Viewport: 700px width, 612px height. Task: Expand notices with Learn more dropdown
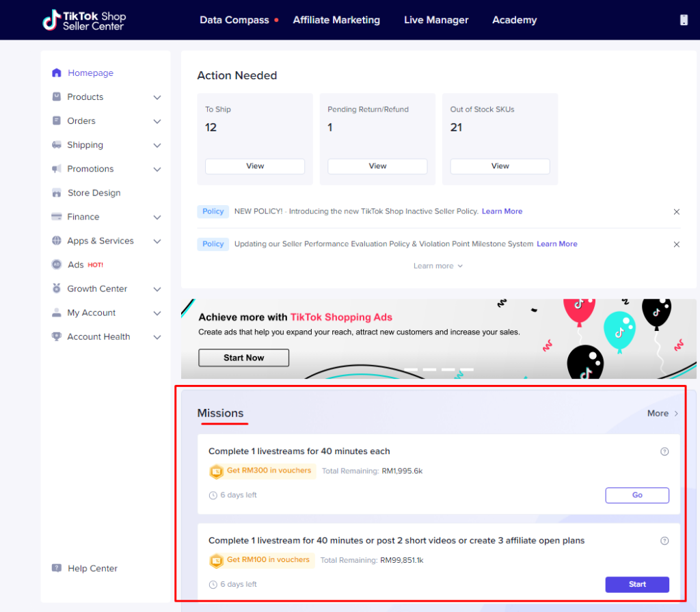click(x=438, y=266)
